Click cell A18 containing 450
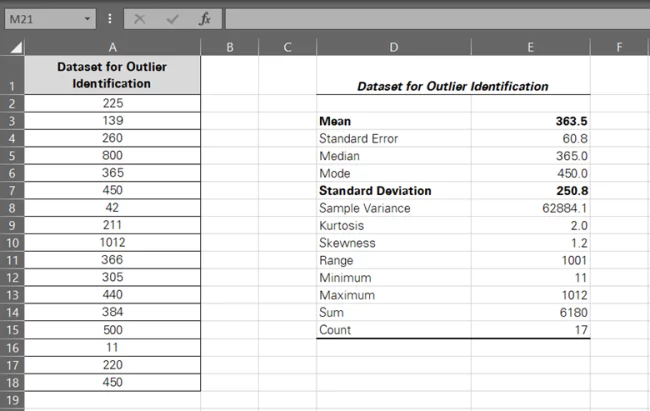Screen dimensions: 650x411 [x=112, y=382]
